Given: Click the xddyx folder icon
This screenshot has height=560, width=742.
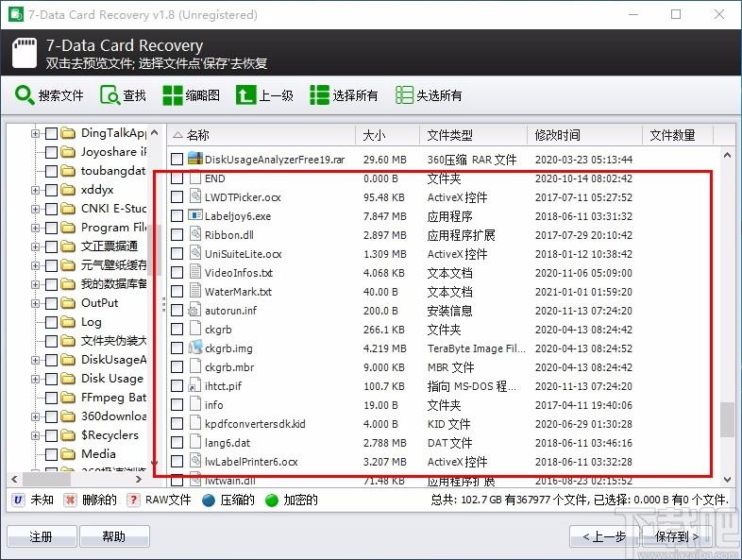Looking at the screenshot, I should tap(68, 190).
